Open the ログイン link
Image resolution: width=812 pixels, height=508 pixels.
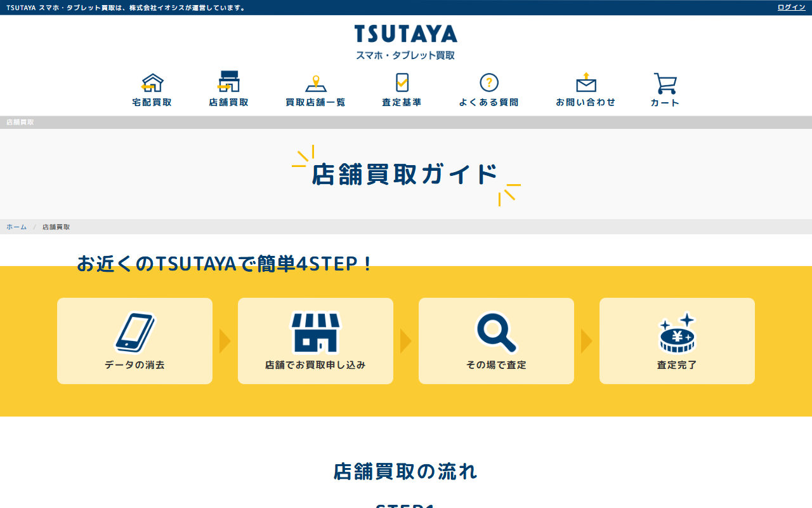pyautogui.click(x=792, y=8)
